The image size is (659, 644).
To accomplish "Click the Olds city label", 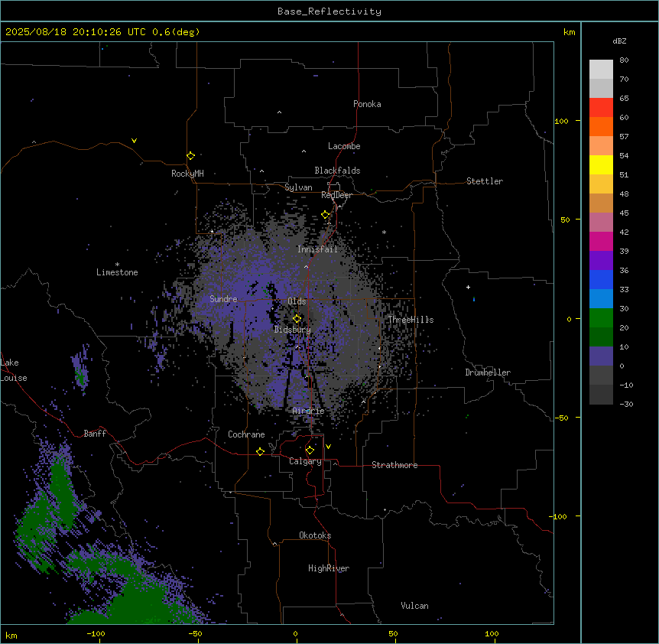I will tap(297, 301).
